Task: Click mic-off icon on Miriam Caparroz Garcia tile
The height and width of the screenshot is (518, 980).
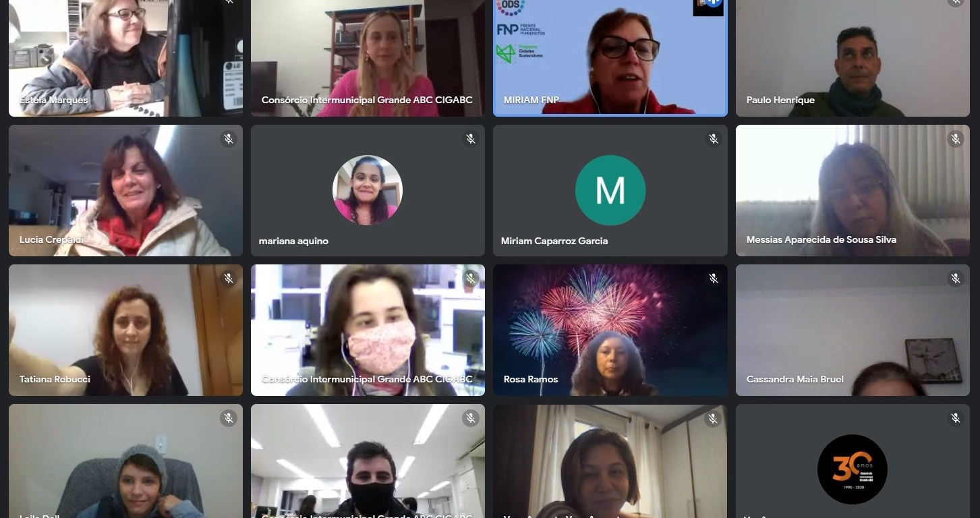Action: tap(714, 139)
